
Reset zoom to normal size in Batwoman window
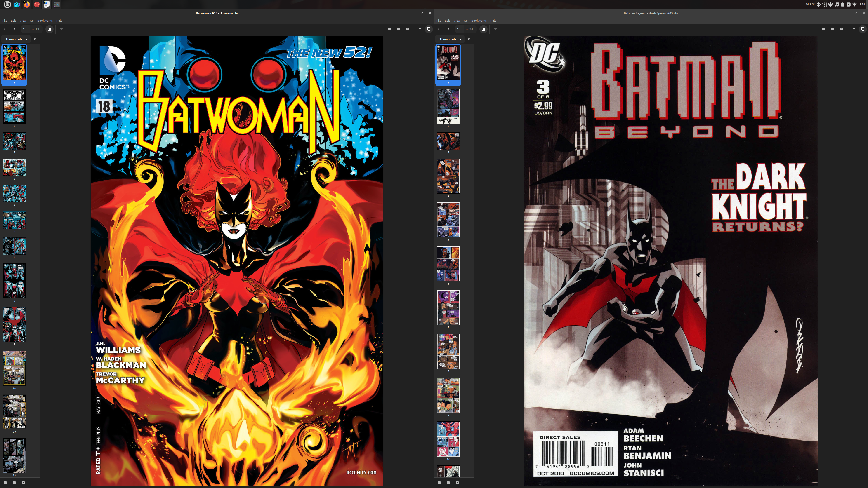point(408,29)
